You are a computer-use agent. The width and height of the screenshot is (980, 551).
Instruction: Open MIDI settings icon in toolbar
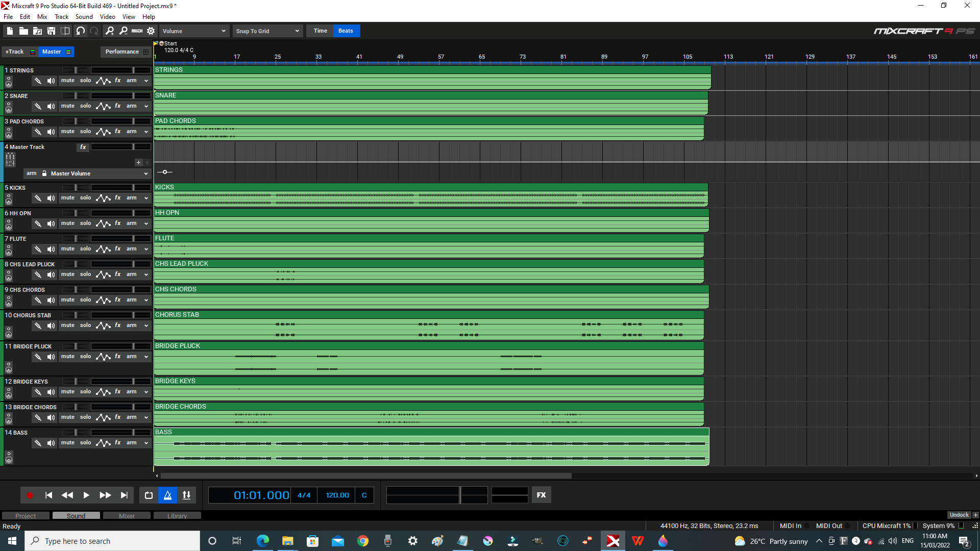[137, 31]
